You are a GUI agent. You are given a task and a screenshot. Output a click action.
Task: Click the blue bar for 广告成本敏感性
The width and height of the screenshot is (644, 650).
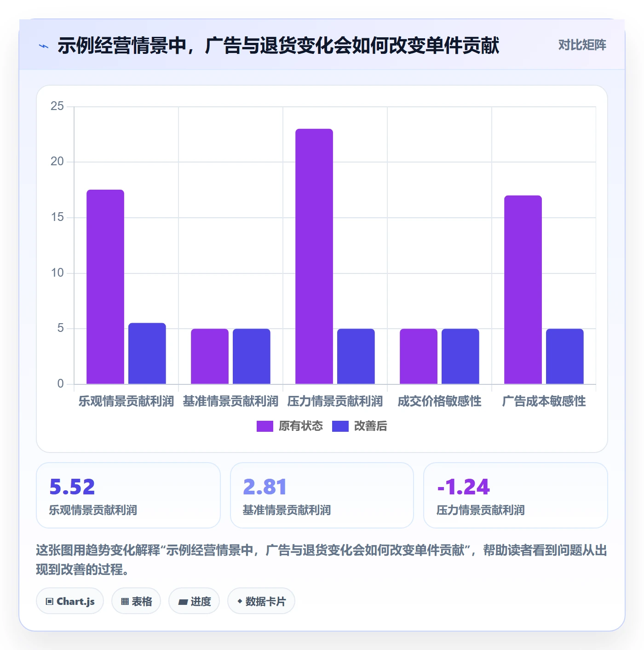(x=565, y=356)
